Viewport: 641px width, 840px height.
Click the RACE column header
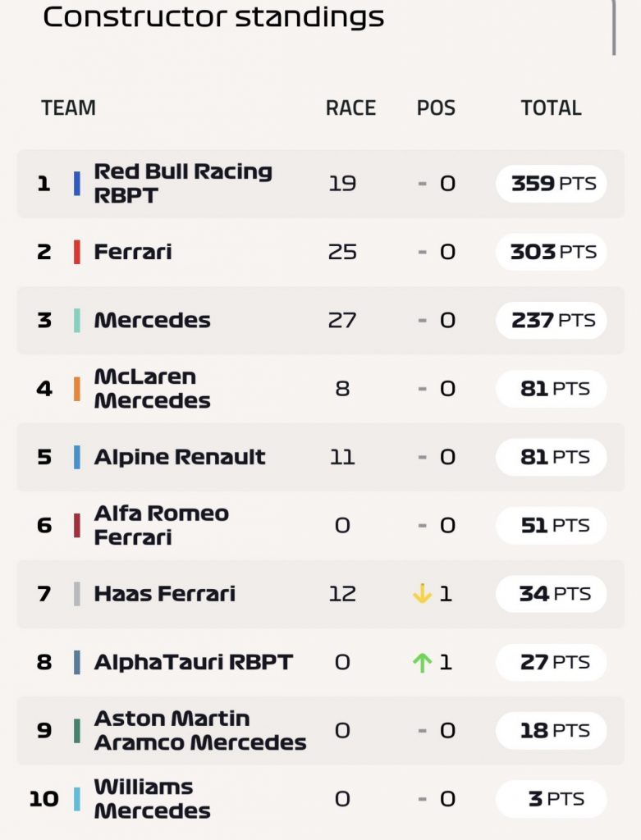(x=350, y=108)
